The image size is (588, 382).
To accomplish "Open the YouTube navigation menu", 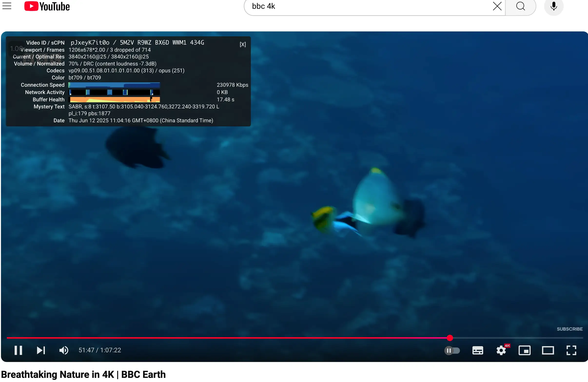I will tap(7, 6).
